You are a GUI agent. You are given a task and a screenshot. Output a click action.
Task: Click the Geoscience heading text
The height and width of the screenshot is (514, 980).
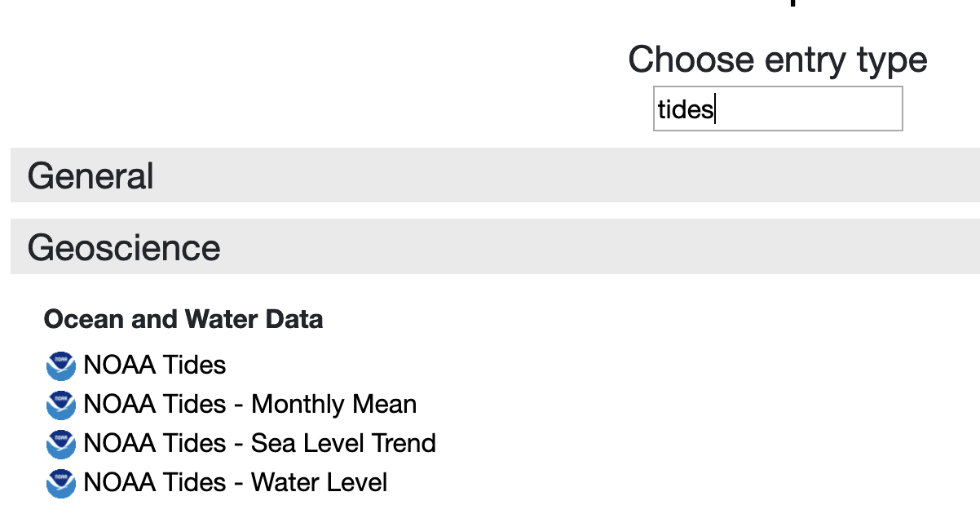[x=124, y=247]
